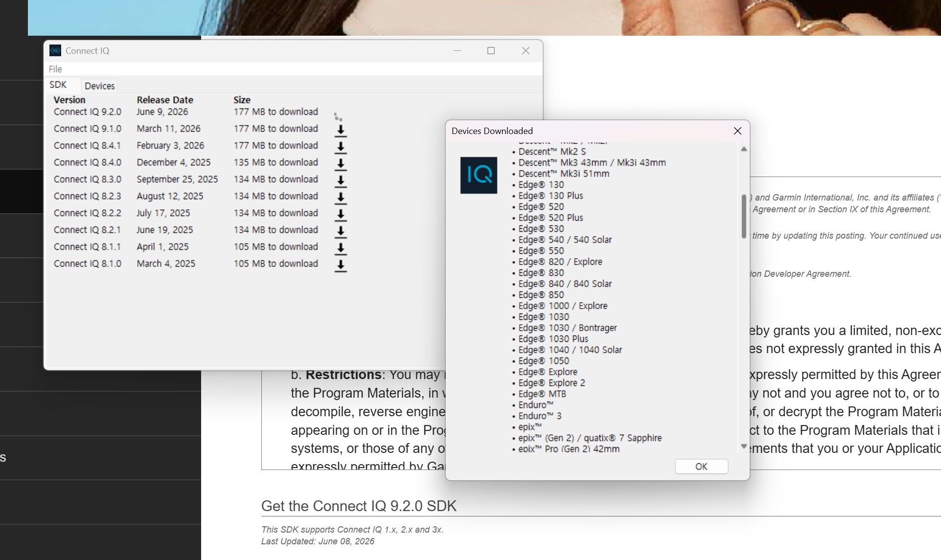Download Connect IQ 8.2.1 SDK

click(341, 231)
